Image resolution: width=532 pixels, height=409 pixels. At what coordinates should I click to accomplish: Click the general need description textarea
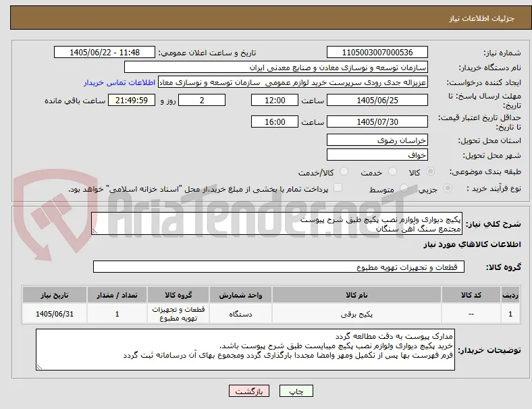pyautogui.click(x=277, y=223)
